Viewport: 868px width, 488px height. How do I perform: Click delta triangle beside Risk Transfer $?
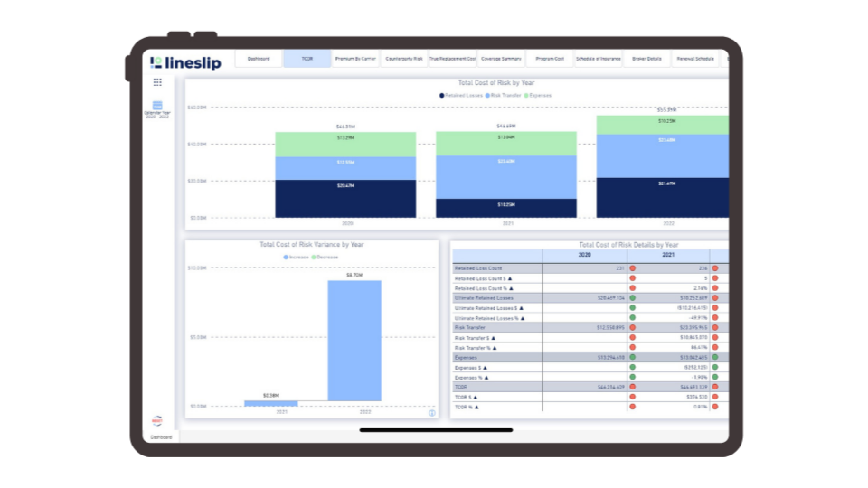[494, 338]
